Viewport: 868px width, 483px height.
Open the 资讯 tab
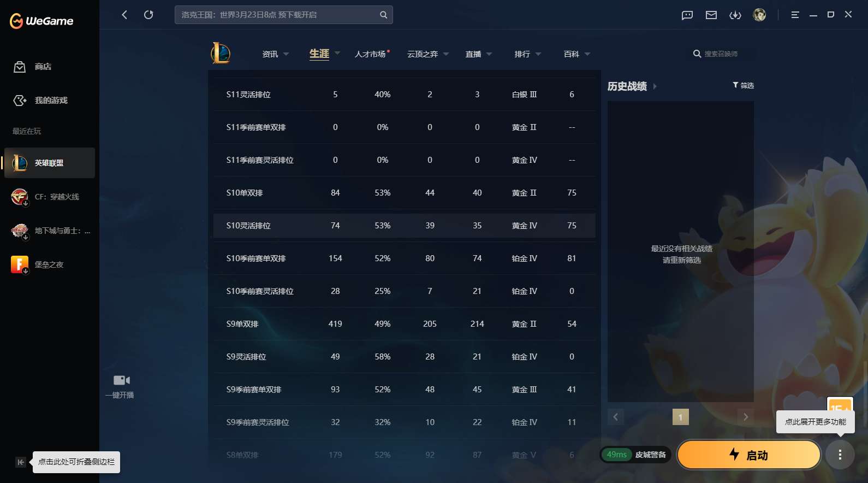[270, 54]
